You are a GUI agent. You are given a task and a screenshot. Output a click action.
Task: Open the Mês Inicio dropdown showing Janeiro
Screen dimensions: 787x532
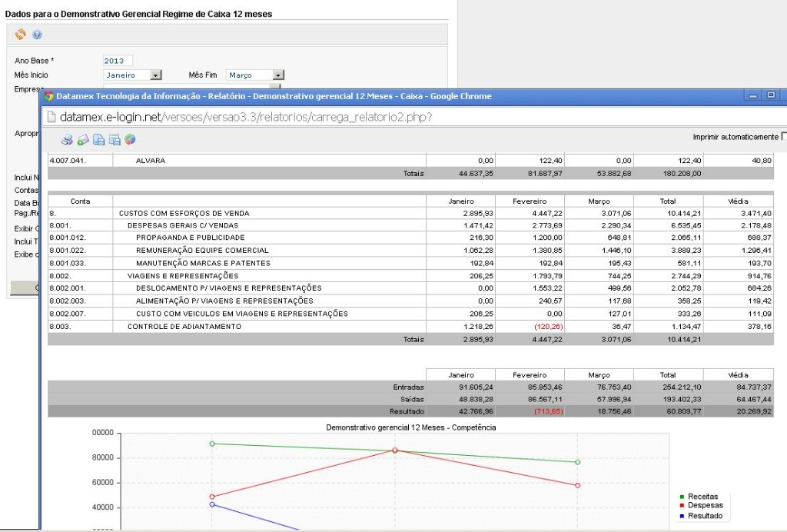133,75
